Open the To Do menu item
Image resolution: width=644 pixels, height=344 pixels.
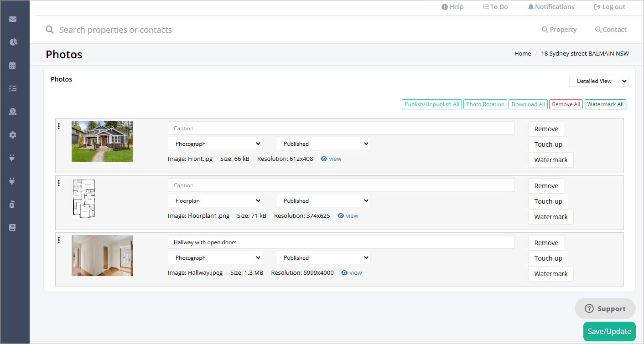[495, 7]
